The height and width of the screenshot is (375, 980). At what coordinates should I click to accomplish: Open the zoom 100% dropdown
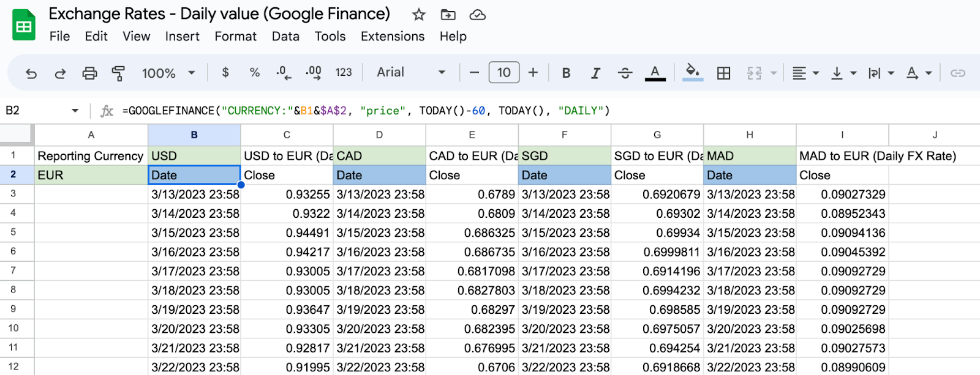coord(168,73)
